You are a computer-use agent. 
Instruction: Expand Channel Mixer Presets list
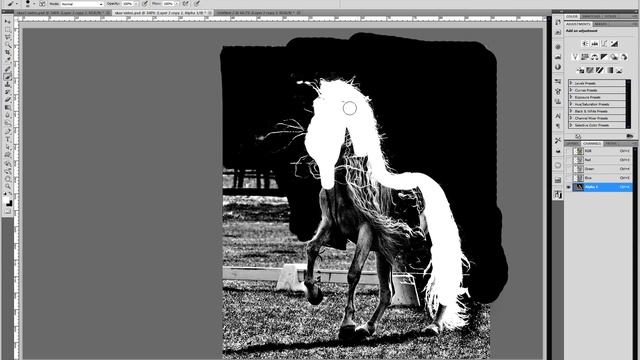571,118
